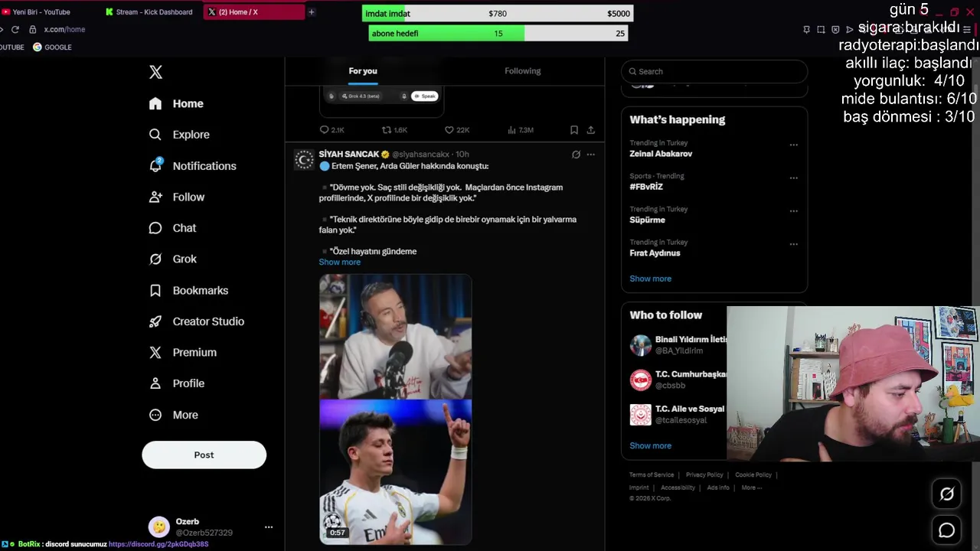Open the Accessibility footer link
The width and height of the screenshot is (980, 551).
click(678, 487)
